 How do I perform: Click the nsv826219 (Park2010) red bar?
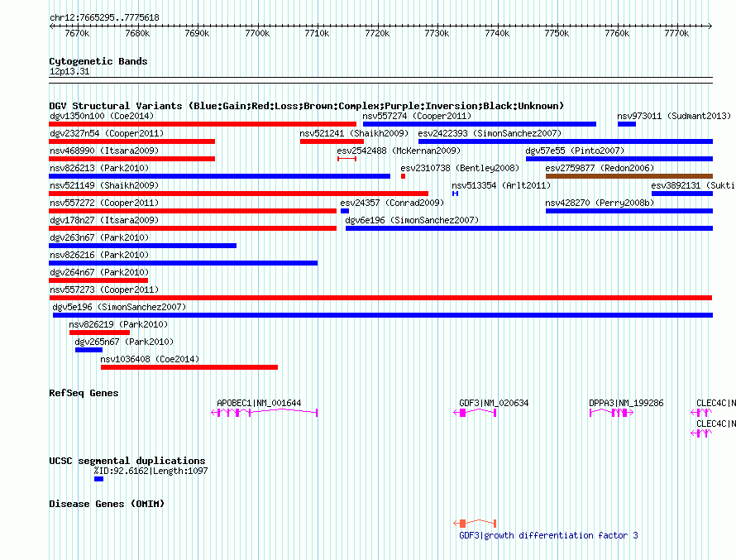(99, 333)
